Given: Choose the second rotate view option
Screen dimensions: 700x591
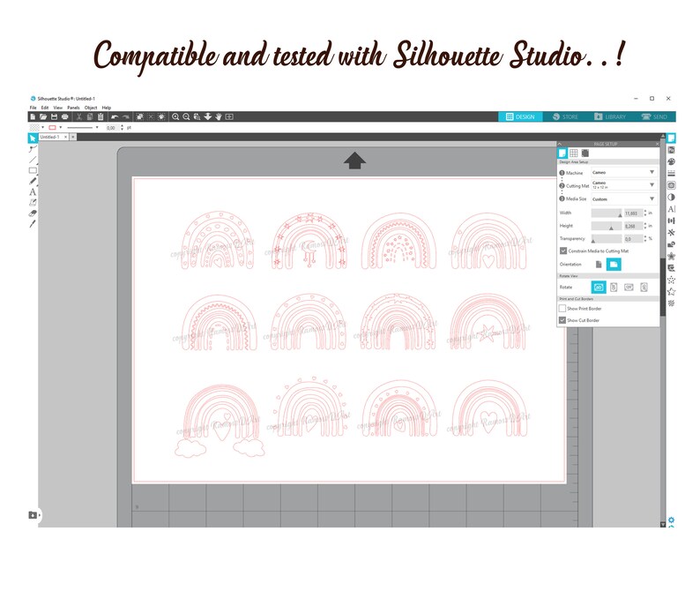Looking at the screenshot, I should 614,288.
